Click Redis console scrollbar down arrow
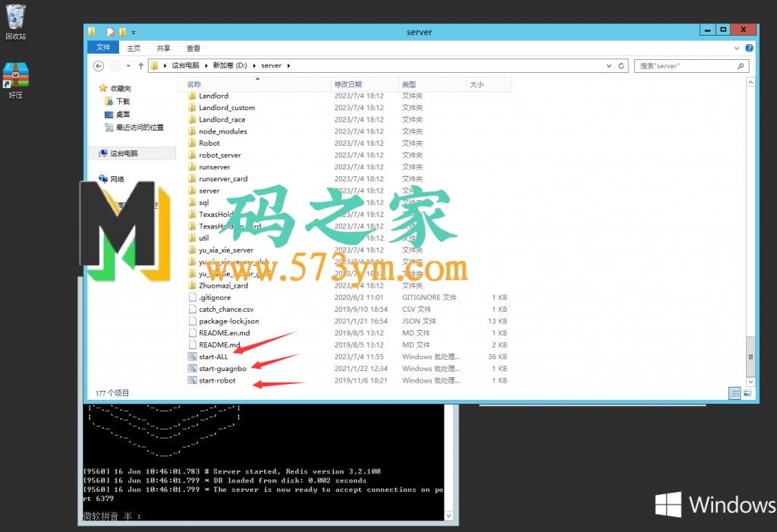 pos(449,515)
